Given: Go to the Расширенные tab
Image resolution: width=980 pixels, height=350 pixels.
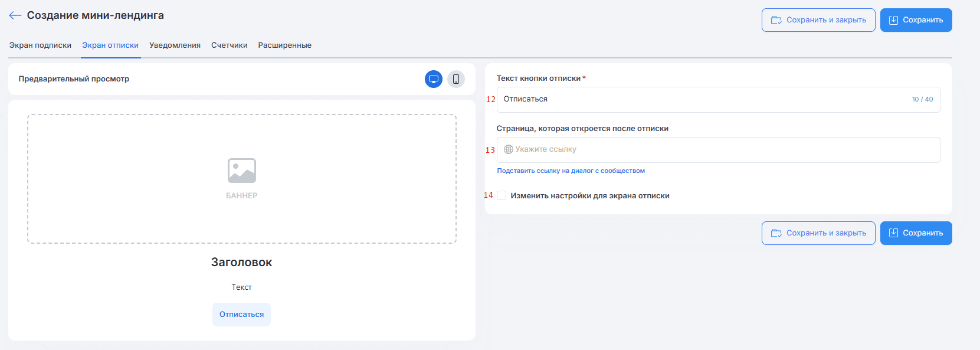Looking at the screenshot, I should [285, 45].
